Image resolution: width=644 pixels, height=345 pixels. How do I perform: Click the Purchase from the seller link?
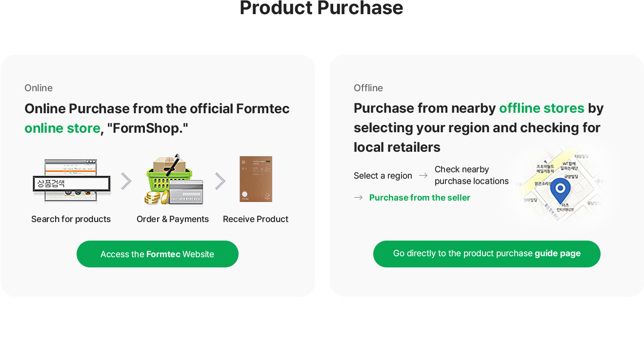tap(420, 198)
